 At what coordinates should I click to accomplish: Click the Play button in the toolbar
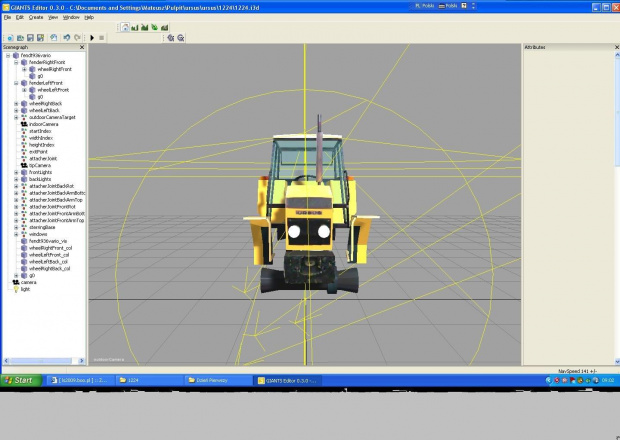tap(92, 37)
